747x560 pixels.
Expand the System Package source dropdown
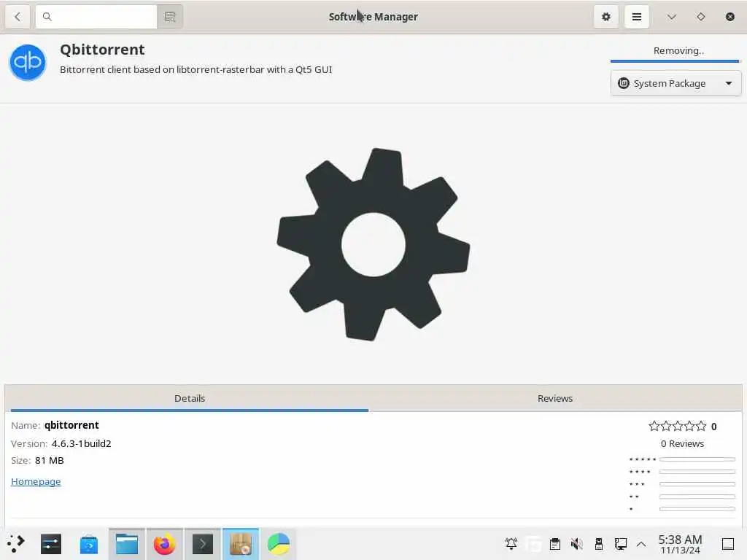[676, 83]
